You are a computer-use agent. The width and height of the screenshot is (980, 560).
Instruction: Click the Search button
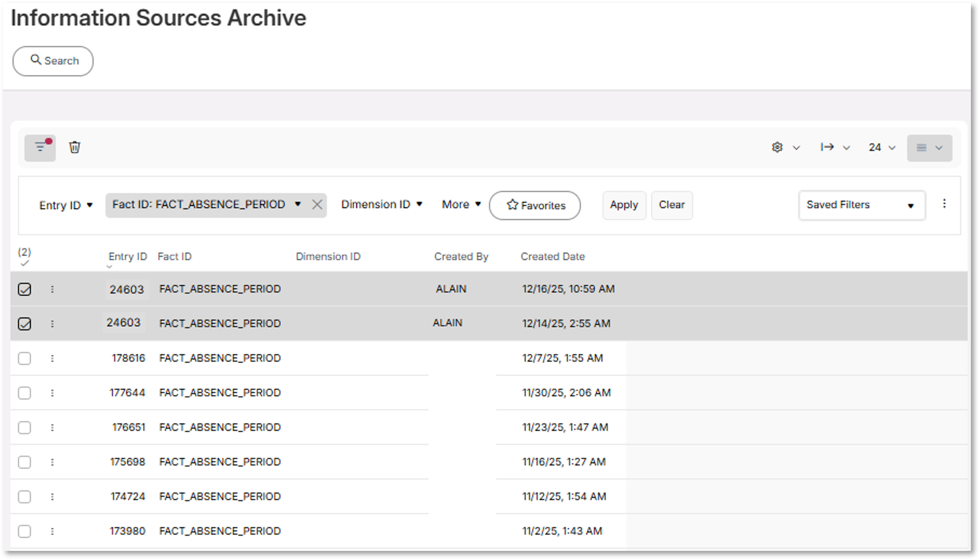coord(53,61)
